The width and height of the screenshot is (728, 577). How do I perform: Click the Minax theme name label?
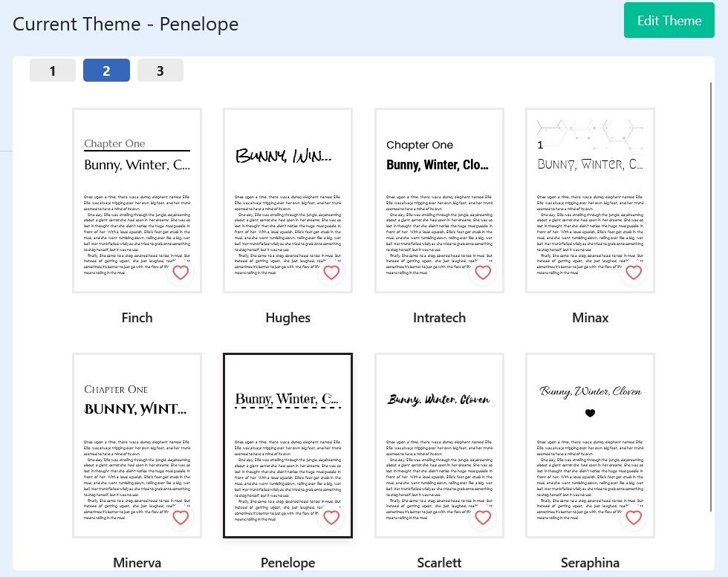pyautogui.click(x=590, y=318)
